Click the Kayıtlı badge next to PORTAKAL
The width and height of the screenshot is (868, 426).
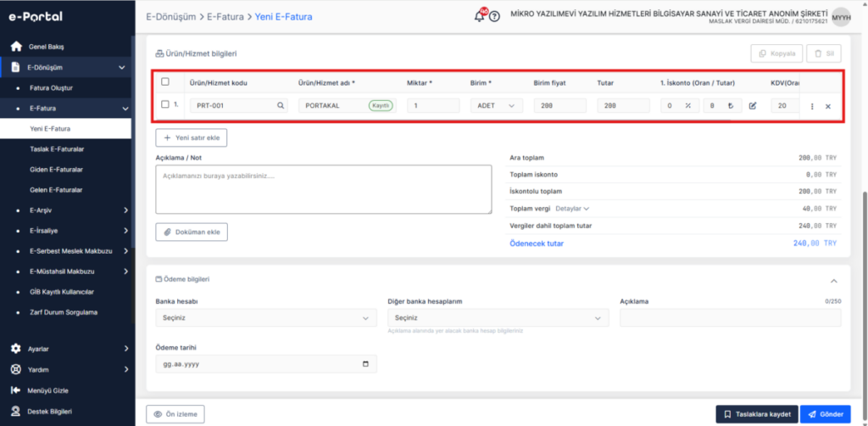tap(381, 106)
